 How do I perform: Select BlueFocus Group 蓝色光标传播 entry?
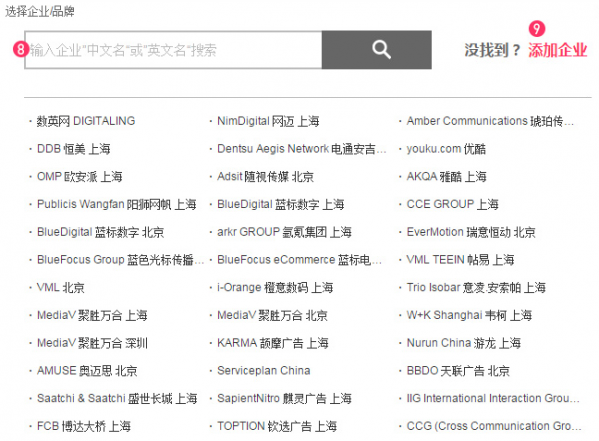pos(120,260)
